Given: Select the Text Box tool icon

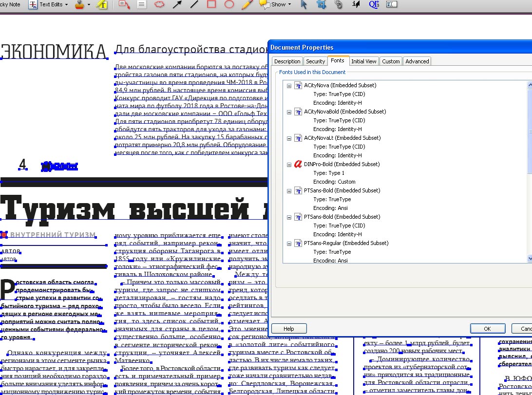Looking at the screenshot, I should [141, 5].
